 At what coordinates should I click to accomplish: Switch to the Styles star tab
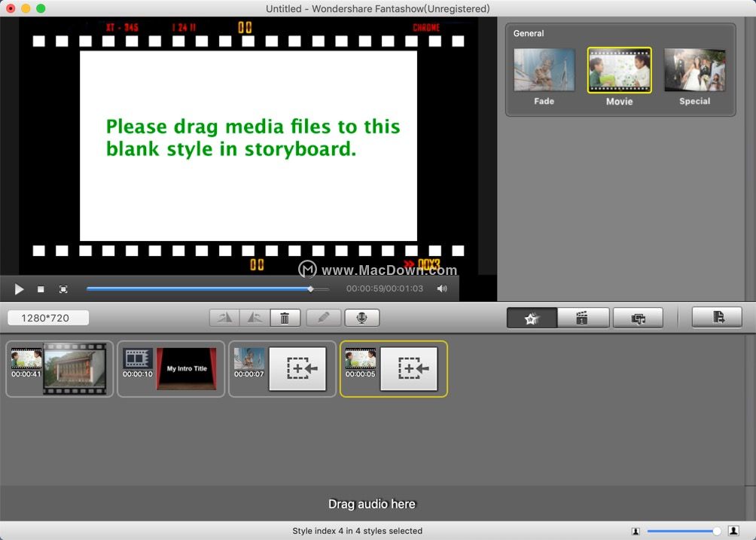[532, 318]
